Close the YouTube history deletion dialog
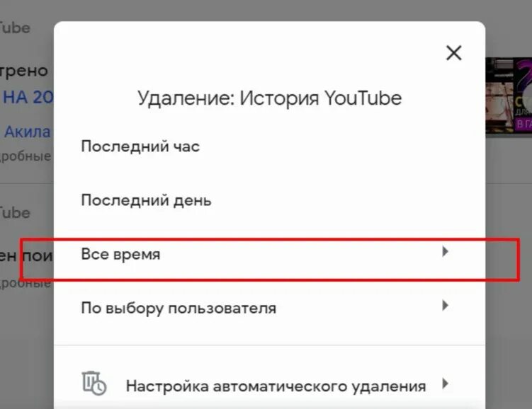The image size is (532, 409). click(453, 53)
